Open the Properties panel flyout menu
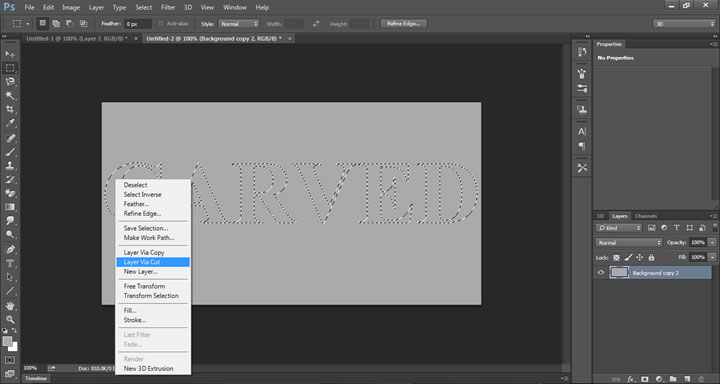Screen dimensions: 720x384 pos(713,45)
